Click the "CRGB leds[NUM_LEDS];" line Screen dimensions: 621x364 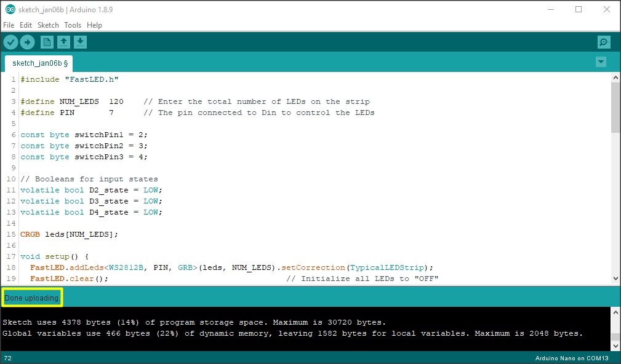(x=70, y=235)
